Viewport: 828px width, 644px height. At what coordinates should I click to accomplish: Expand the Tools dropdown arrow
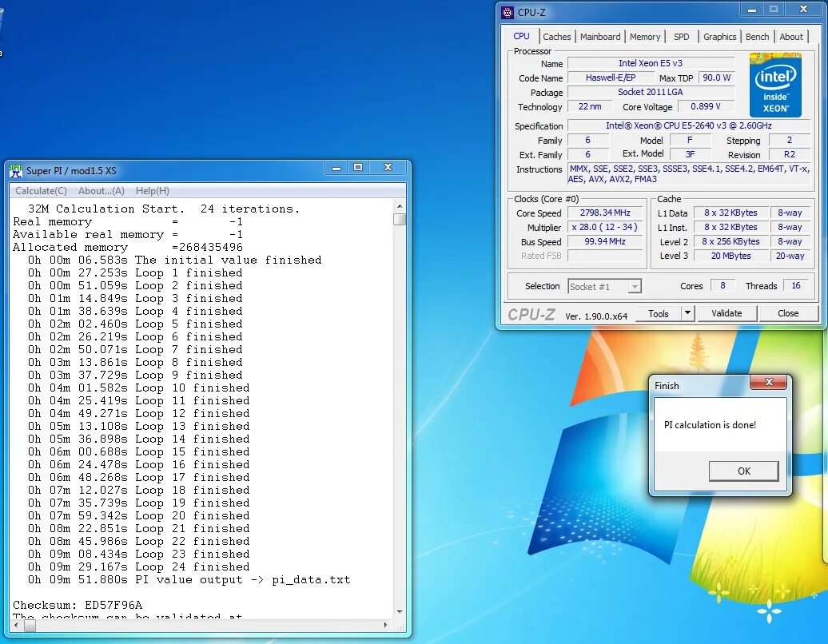[x=687, y=313]
